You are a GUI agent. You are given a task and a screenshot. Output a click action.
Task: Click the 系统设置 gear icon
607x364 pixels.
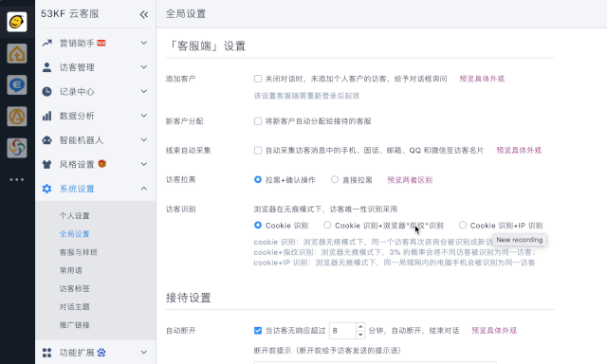[46, 189]
